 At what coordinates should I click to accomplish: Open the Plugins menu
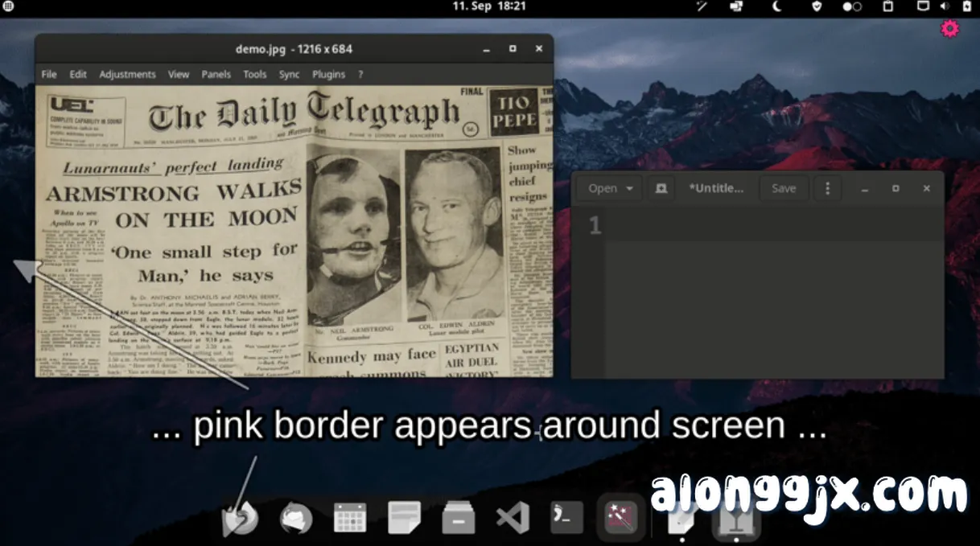point(328,74)
